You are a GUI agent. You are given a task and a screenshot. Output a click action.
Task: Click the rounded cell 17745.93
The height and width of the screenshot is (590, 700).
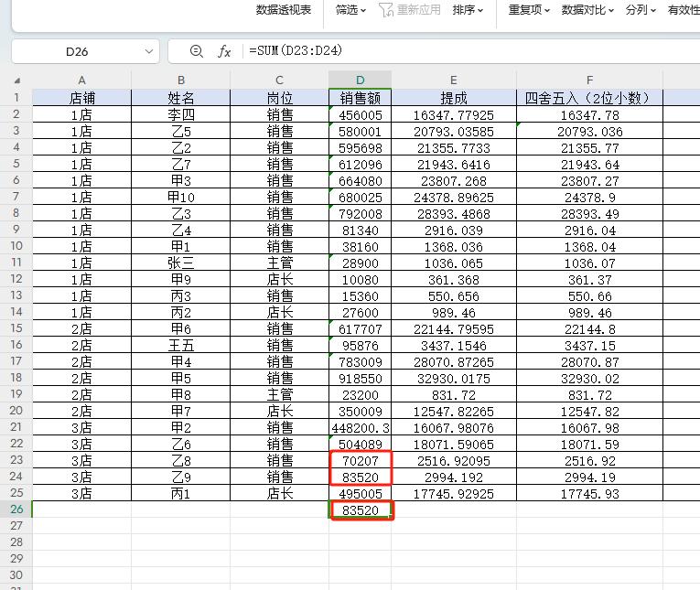(589, 494)
